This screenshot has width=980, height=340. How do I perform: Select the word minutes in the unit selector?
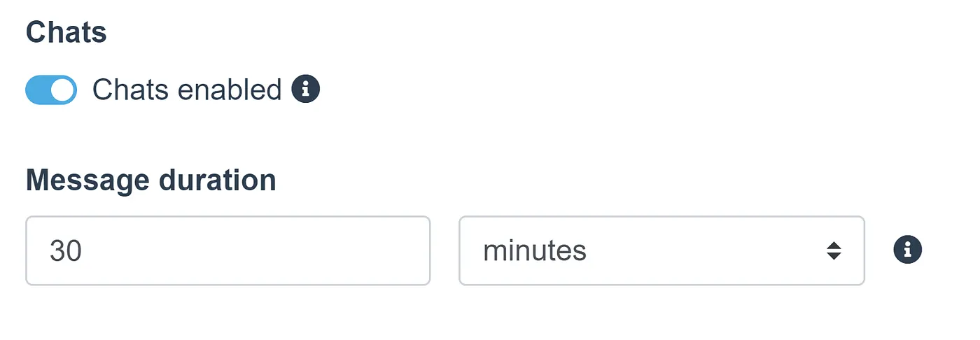pyautogui.click(x=535, y=250)
